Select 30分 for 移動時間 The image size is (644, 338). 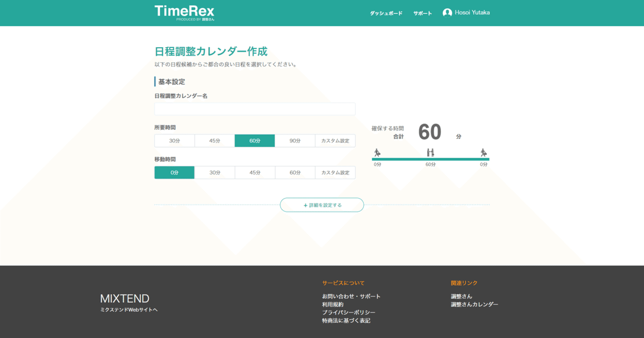click(x=215, y=173)
